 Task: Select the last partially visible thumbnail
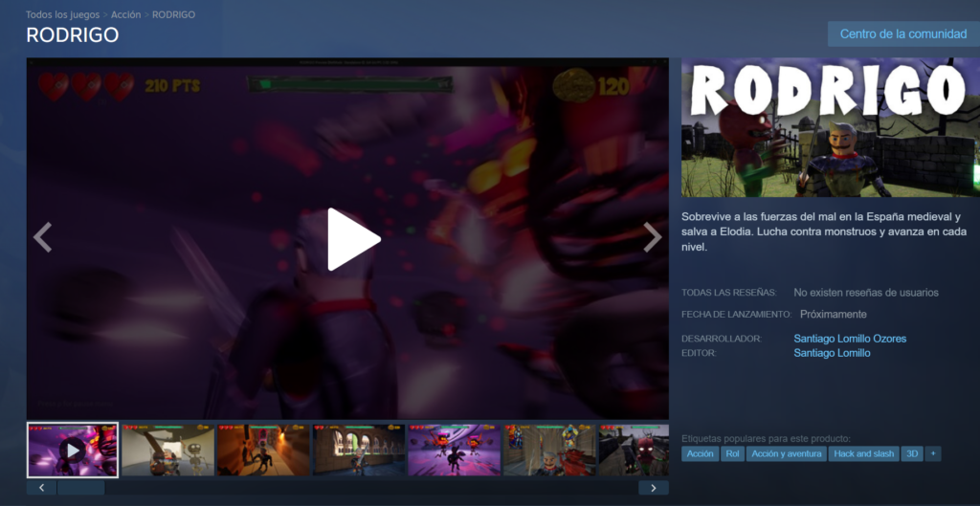coord(634,450)
